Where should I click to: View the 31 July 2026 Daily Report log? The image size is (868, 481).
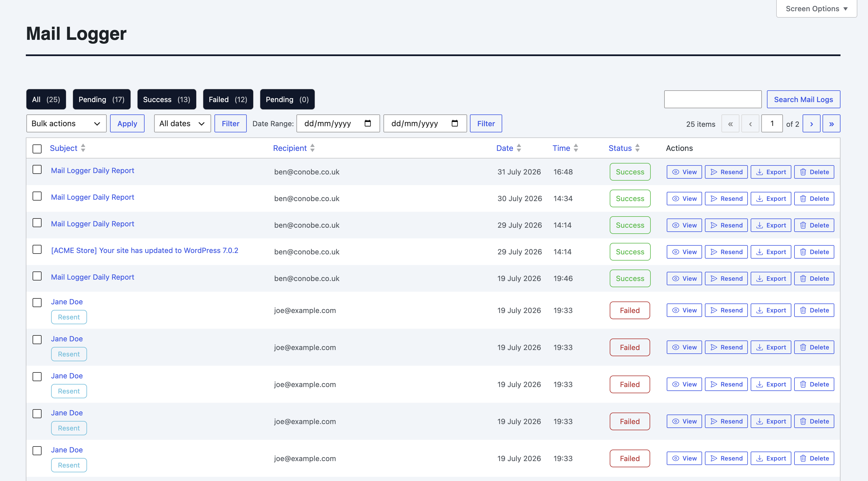click(x=684, y=172)
